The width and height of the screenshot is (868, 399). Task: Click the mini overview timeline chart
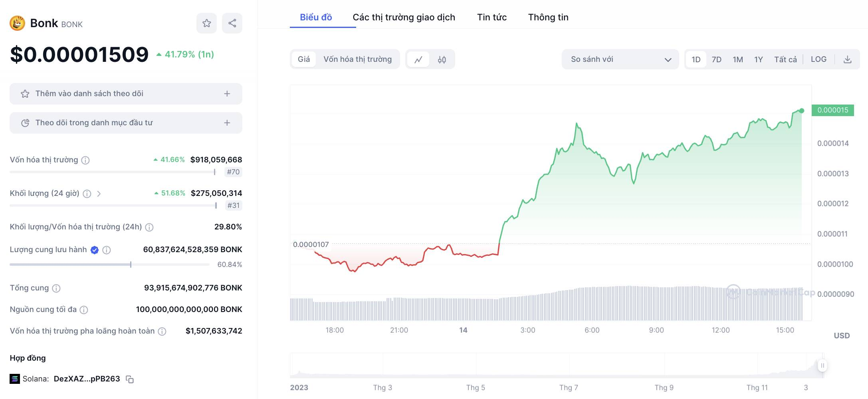(x=557, y=365)
